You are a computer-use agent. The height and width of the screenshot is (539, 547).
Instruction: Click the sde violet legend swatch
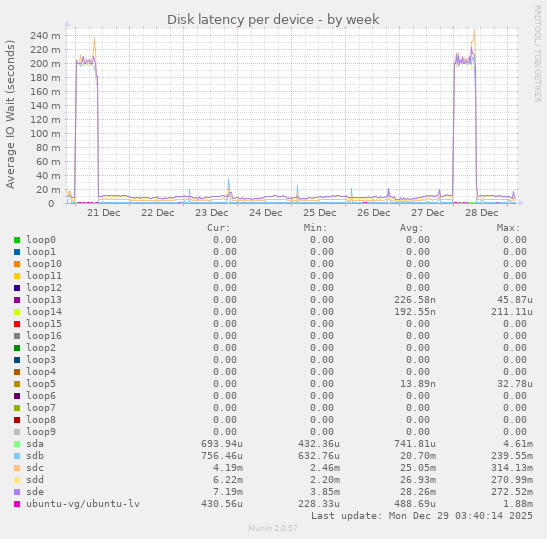(x=17, y=492)
